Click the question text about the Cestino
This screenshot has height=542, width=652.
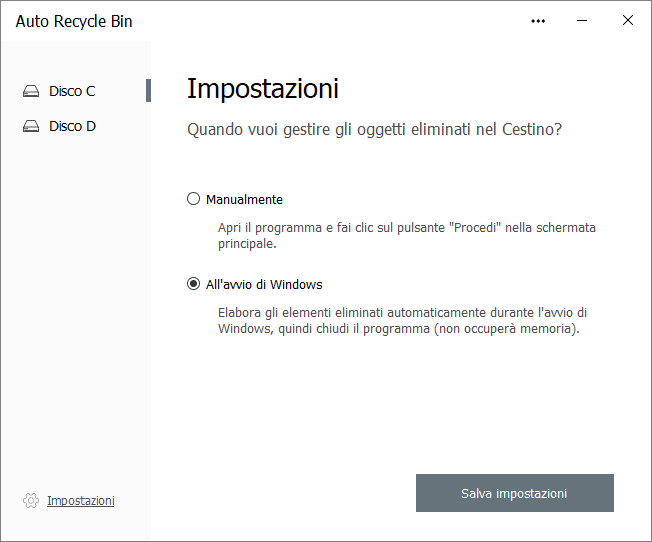click(x=375, y=130)
